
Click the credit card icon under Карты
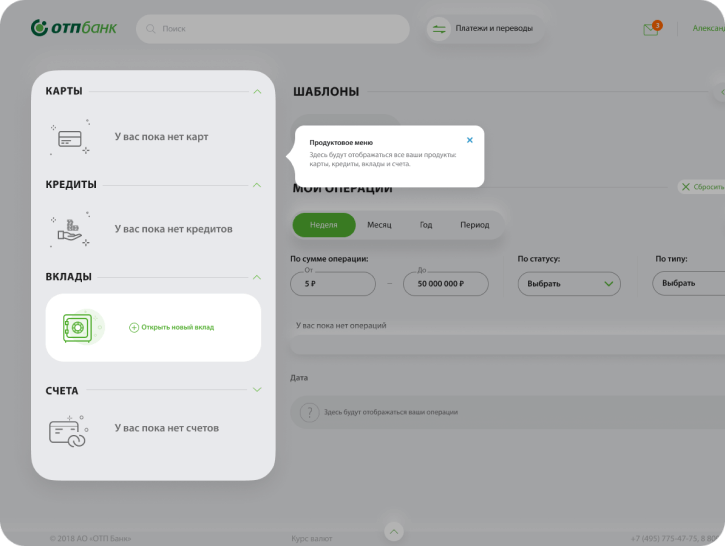[69, 138]
